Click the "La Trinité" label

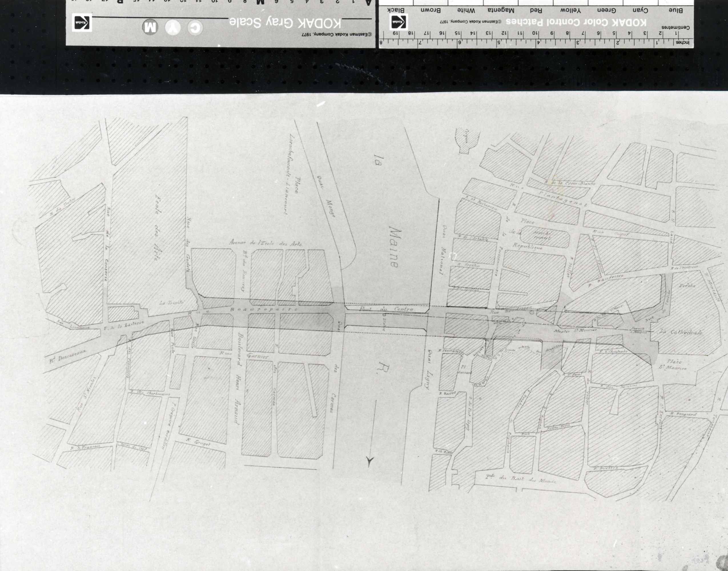pos(172,303)
